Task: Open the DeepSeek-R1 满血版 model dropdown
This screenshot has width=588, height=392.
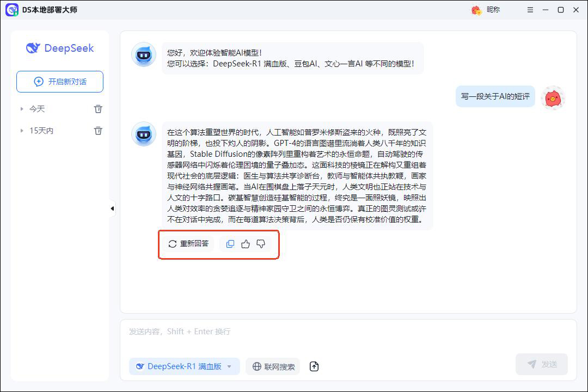Action: tap(184, 366)
